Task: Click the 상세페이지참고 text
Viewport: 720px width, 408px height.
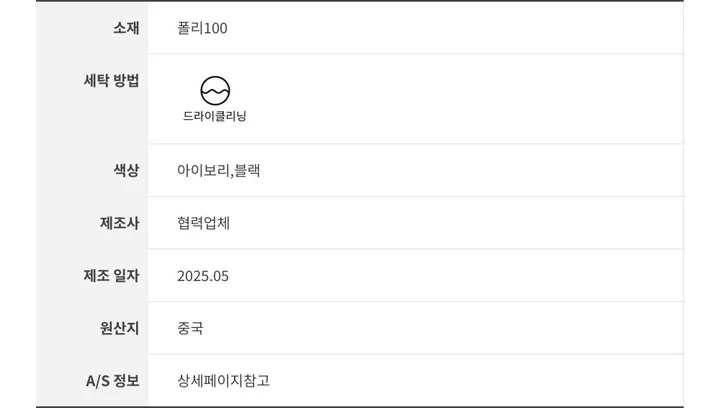Action: [223, 381]
